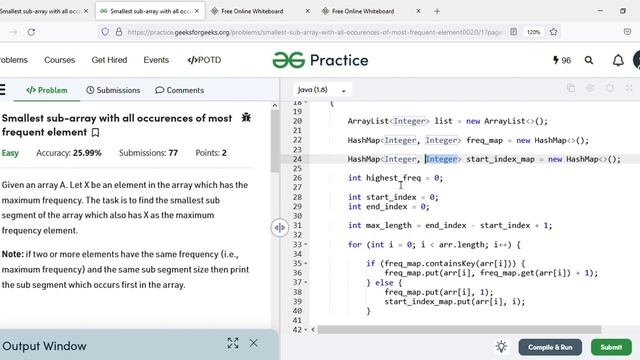Click the GeeksforGeeks Practice logo
The image size is (640, 360).
320,60
